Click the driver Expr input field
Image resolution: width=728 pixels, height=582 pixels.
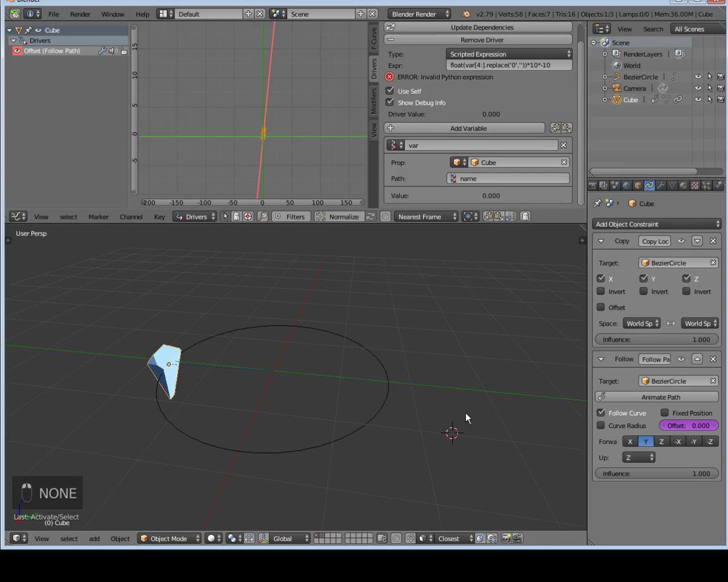[509, 65]
